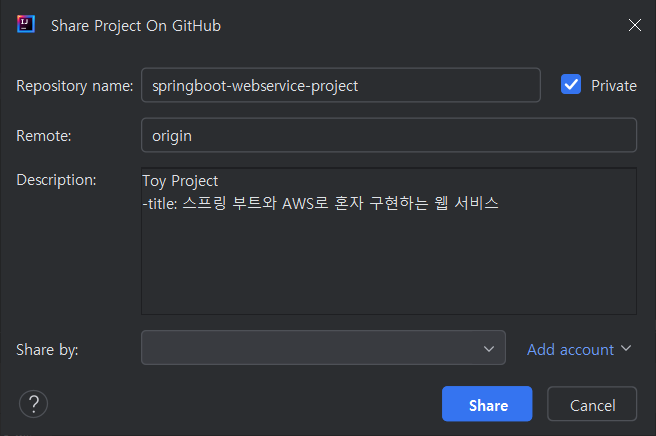The height and width of the screenshot is (436, 656).
Task: Expand the chevron beside Add account
Action: 626,348
